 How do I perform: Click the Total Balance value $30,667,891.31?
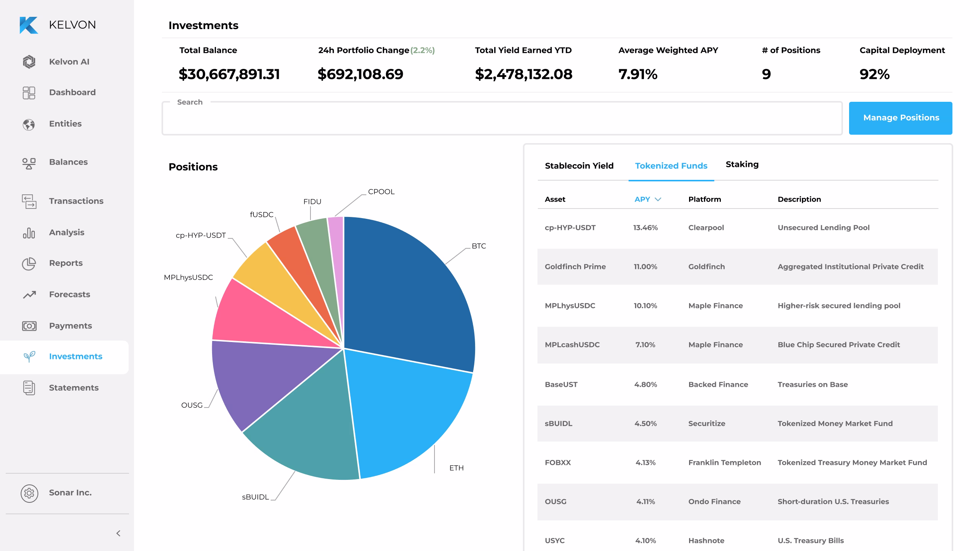click(229, 74)
